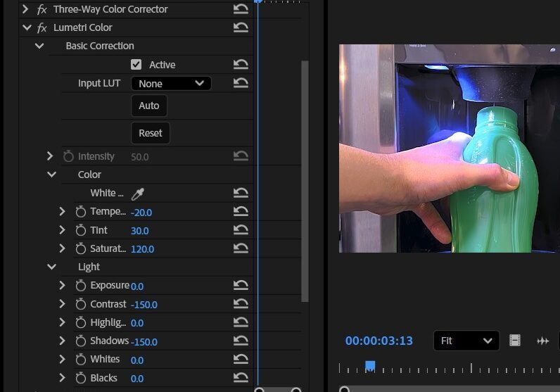Click the Temperature value -20.0

[x=141, y=213]
